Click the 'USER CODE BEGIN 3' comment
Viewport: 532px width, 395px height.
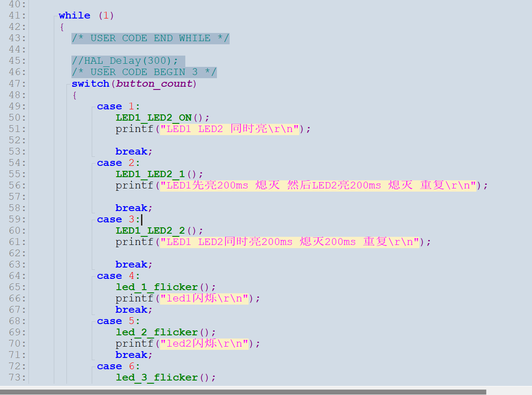(x=144, y=72)
